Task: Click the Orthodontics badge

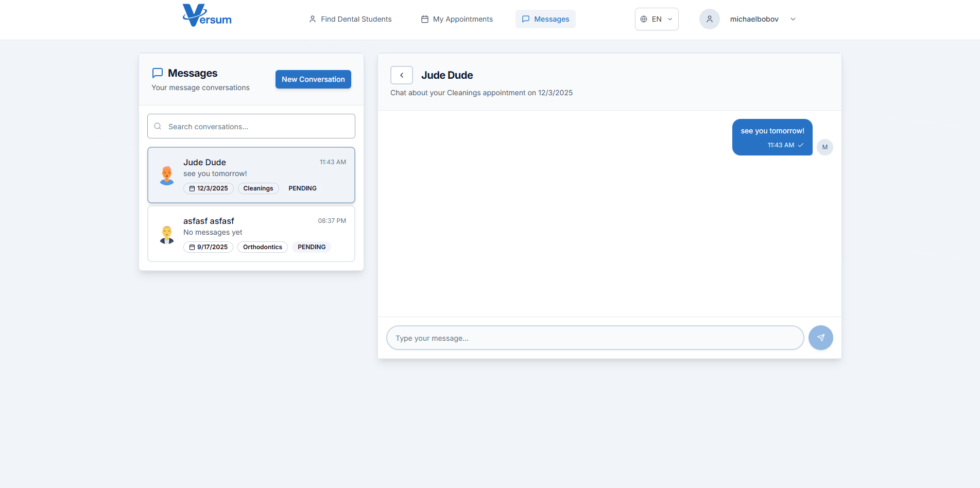Action: 263,247
